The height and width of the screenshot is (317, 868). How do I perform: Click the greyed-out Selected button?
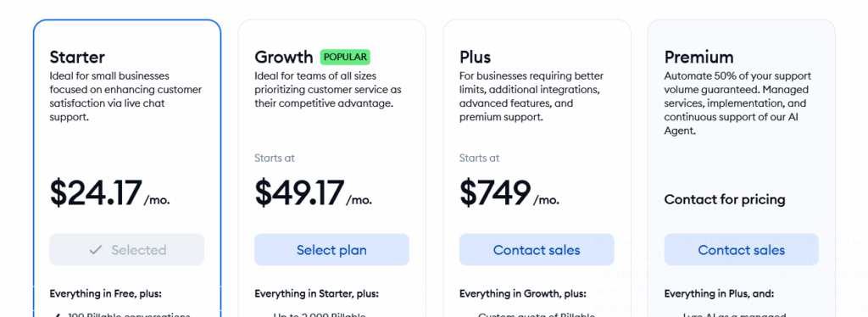pyautogui.click(x=127, y=249)
